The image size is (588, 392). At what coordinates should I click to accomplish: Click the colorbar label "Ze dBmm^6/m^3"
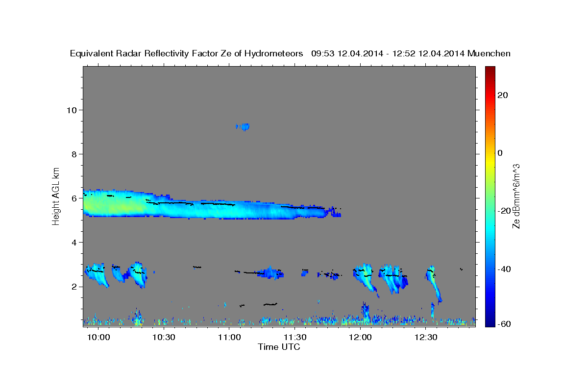pyautogui.click(x=516, y=196)
